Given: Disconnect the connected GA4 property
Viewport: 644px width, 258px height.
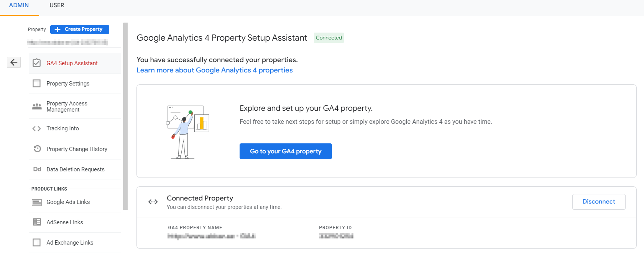Looking at the screenshot, I should click(599, 202).
